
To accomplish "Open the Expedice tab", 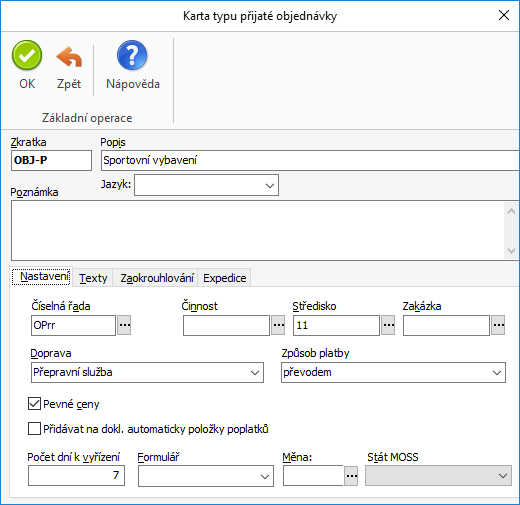I will click(225, 278).
